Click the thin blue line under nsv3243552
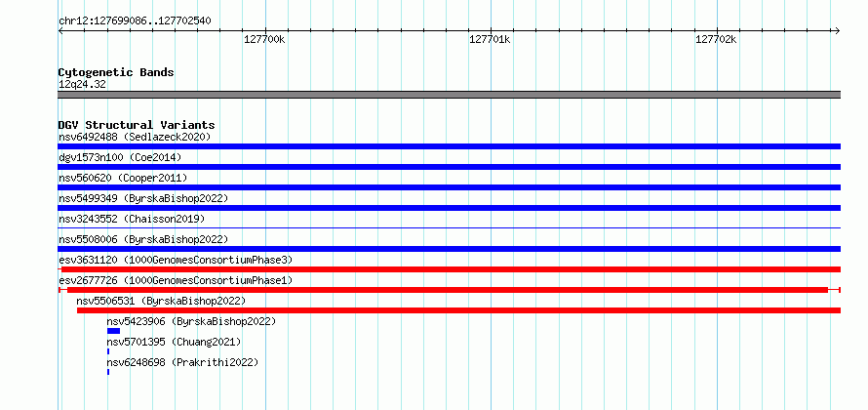The width and height of the screenshot is (868, 410). (449, 227)
